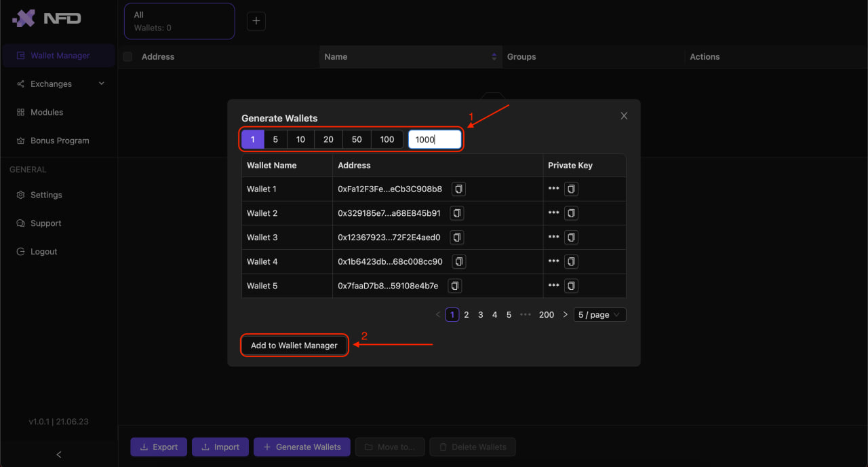The height and width of the screenshot is (467, 868).
Task: Copy Wallet 2 address
Action: [x=457, y=213]
